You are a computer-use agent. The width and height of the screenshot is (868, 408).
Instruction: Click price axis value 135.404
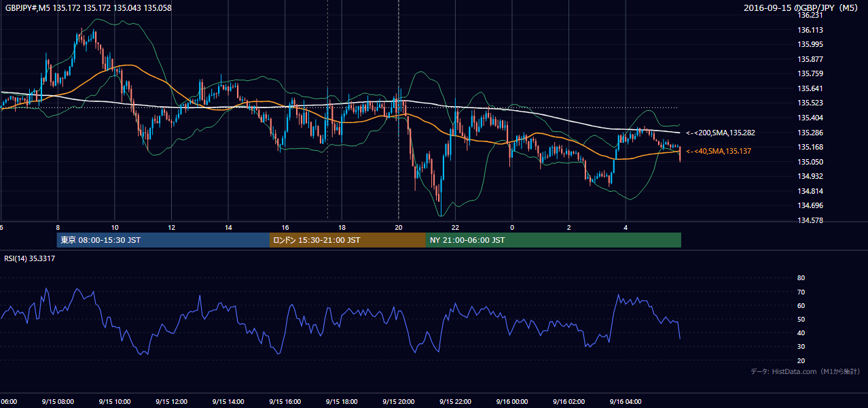pos(810,118)
